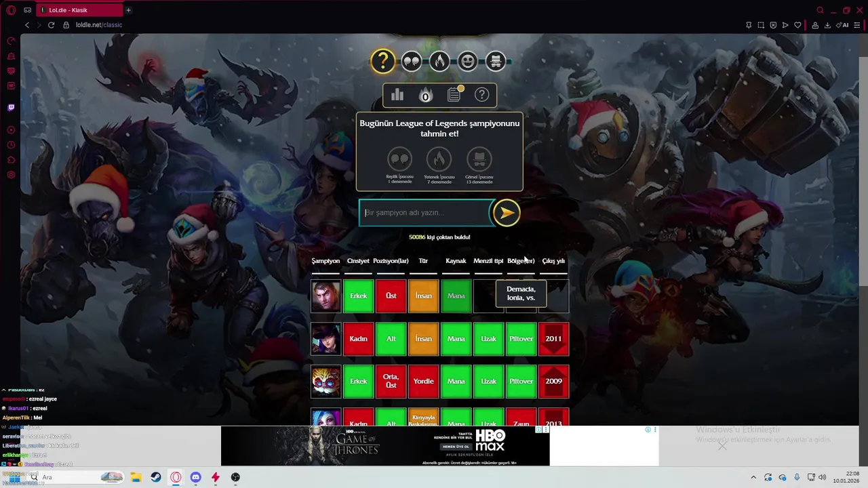868x488 pixels.
Task: Click the Menzil tipi column header
Action: (x=488, y=261)
